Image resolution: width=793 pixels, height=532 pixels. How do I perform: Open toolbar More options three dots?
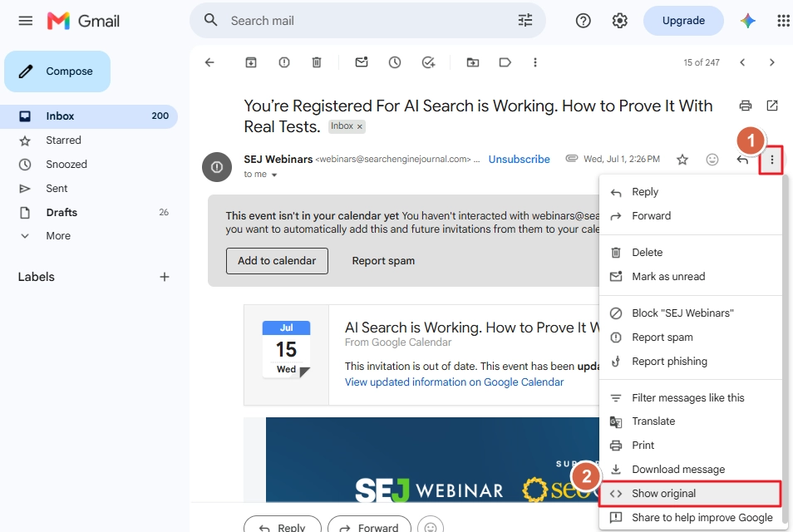(x=535, y=62)
